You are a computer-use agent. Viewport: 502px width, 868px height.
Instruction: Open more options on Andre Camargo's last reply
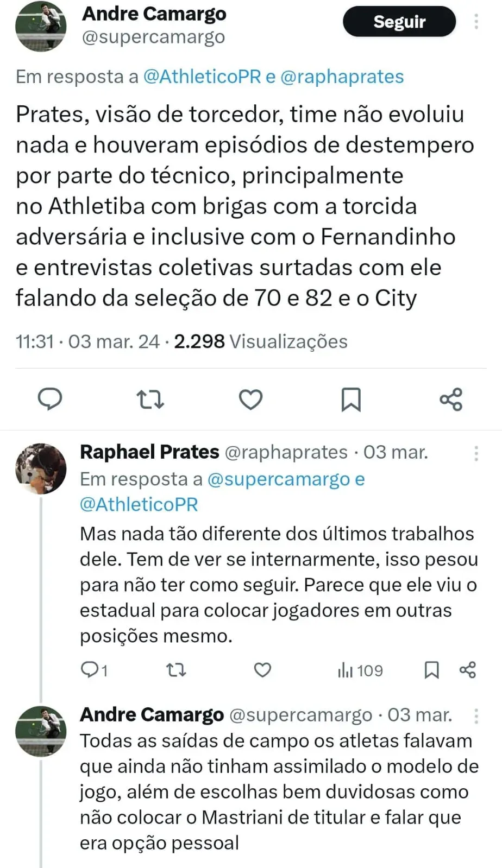click(x=476, y=716)
